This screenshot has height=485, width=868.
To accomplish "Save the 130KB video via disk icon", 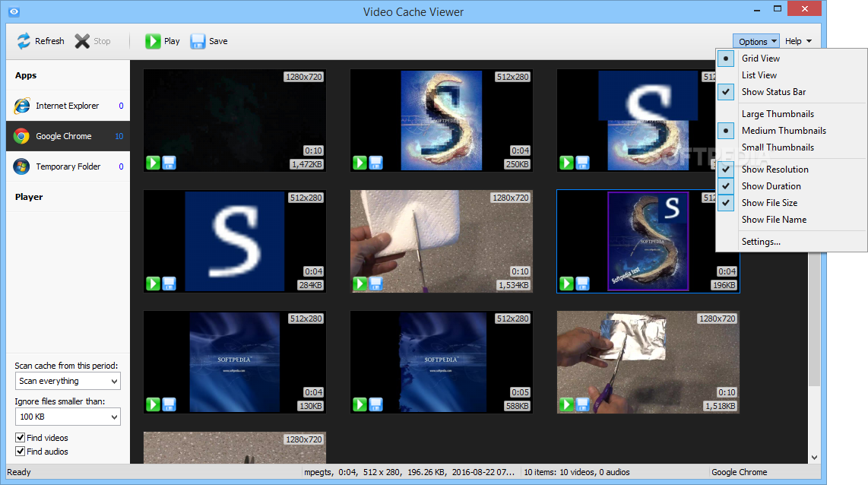I will 169,404.
